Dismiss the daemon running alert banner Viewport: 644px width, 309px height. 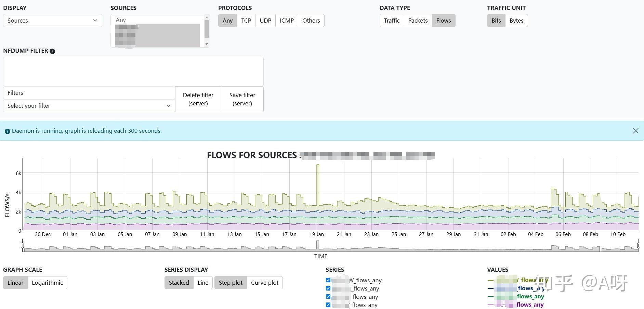[635, 131]
